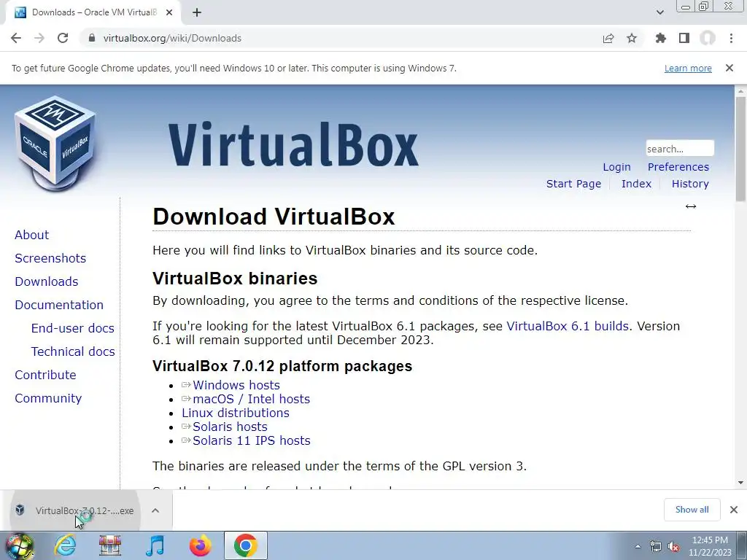Close the Downloads – Oracle VM VirtualBox tab
This screenshot has height=560, width=747.
pos(169,12)
